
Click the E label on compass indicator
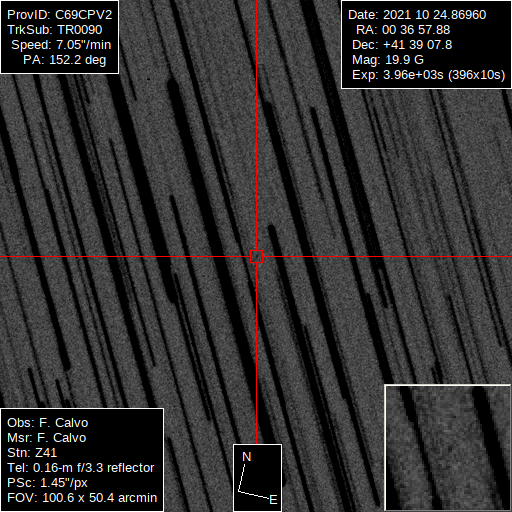[x=273, y=500]
